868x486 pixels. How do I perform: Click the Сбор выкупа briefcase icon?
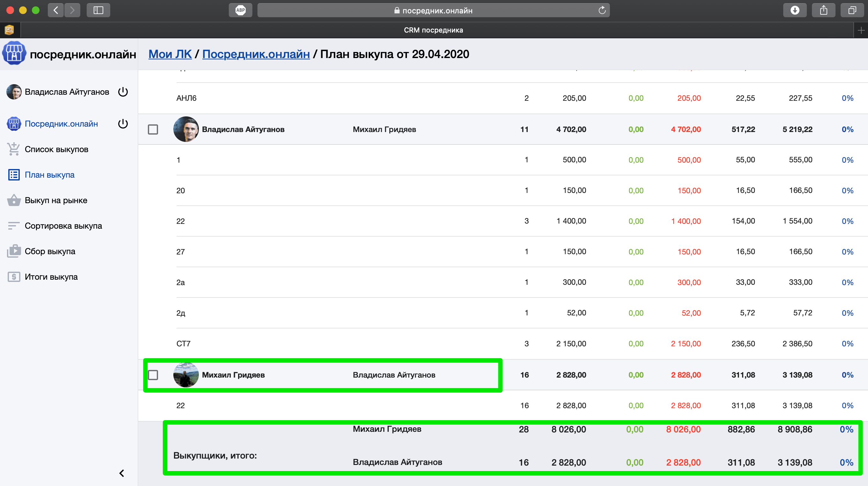pos(14,251)
